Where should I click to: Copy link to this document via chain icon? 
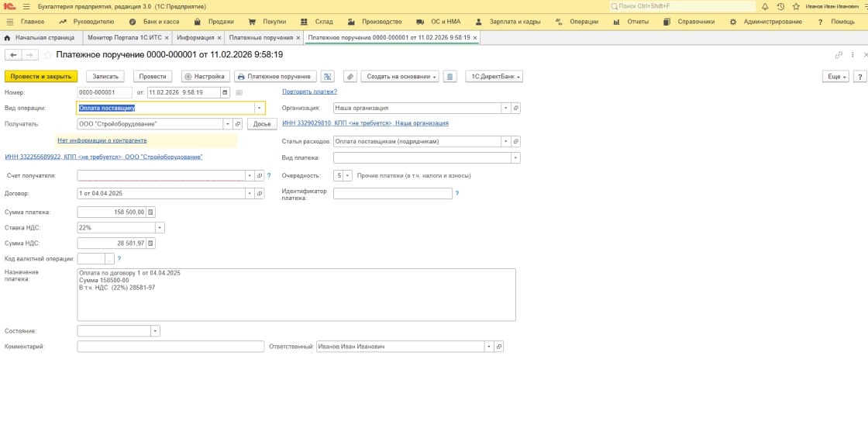tap(839, 55)
